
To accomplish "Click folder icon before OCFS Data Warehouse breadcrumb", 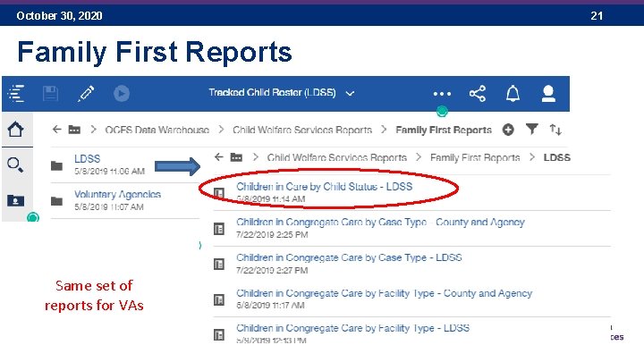I will (x=74, y=130).
